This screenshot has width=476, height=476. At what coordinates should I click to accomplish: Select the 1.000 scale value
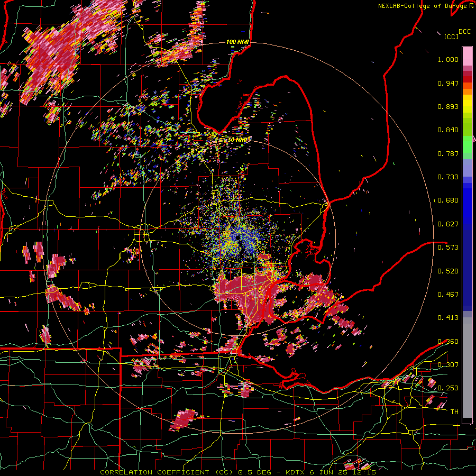click(x=448, y=59)
